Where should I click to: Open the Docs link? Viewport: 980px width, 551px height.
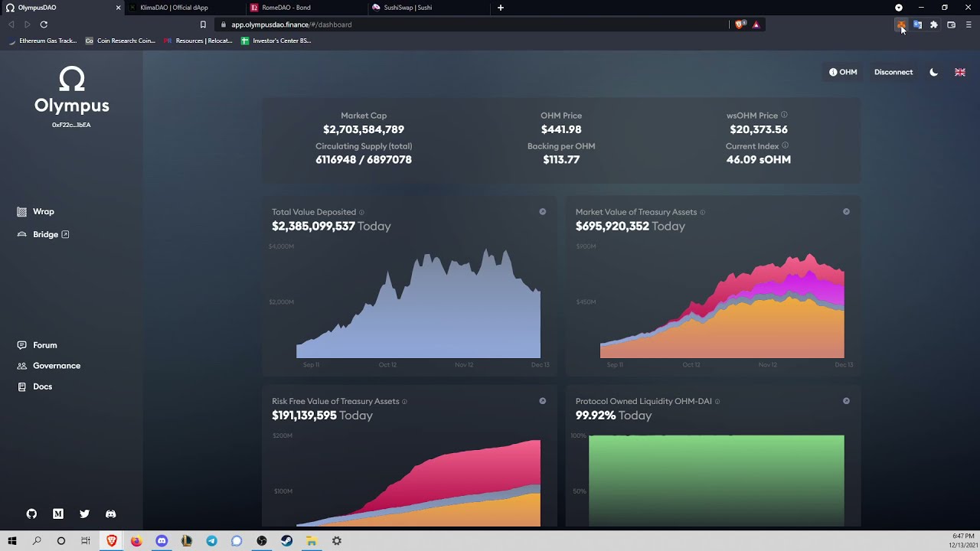point(35,386)
